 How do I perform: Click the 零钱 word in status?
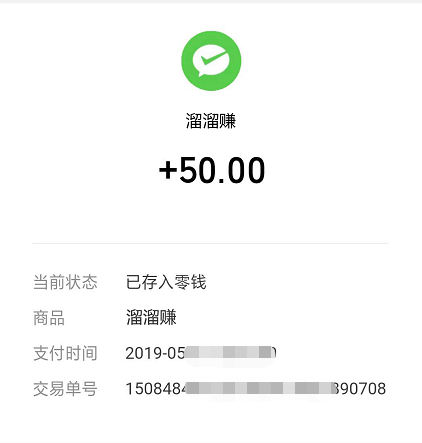[190, 282]
